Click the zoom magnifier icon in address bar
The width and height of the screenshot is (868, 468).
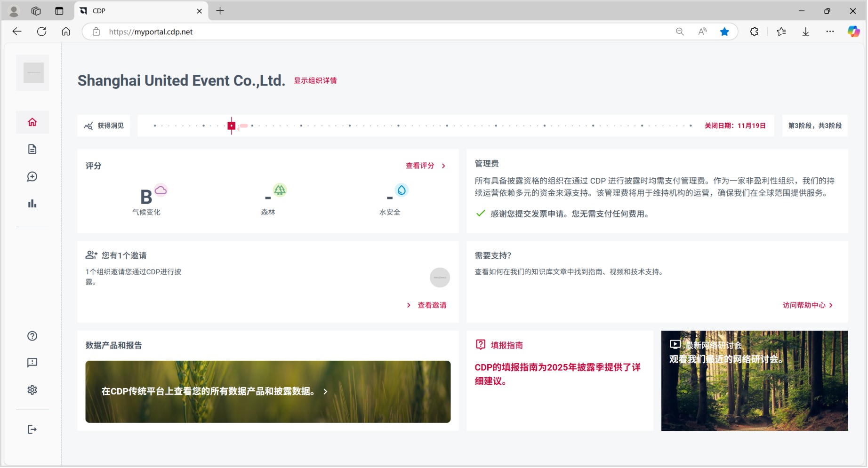(x=680, y=32)
